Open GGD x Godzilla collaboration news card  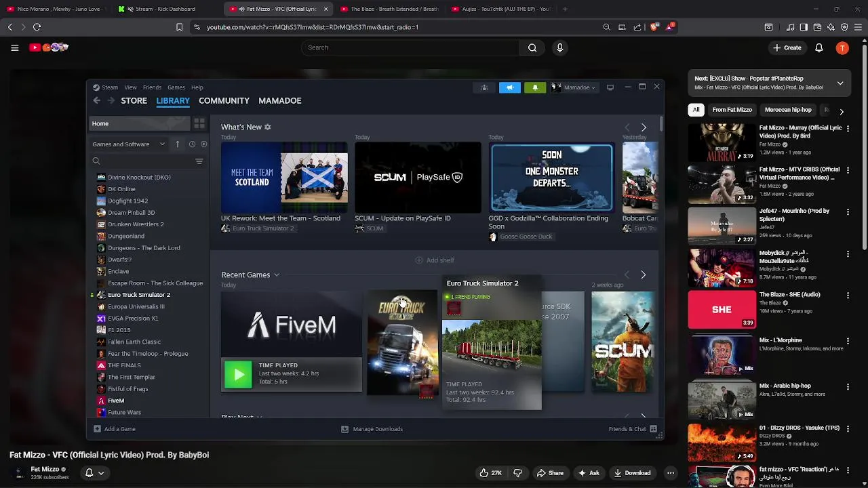(551, 178)
